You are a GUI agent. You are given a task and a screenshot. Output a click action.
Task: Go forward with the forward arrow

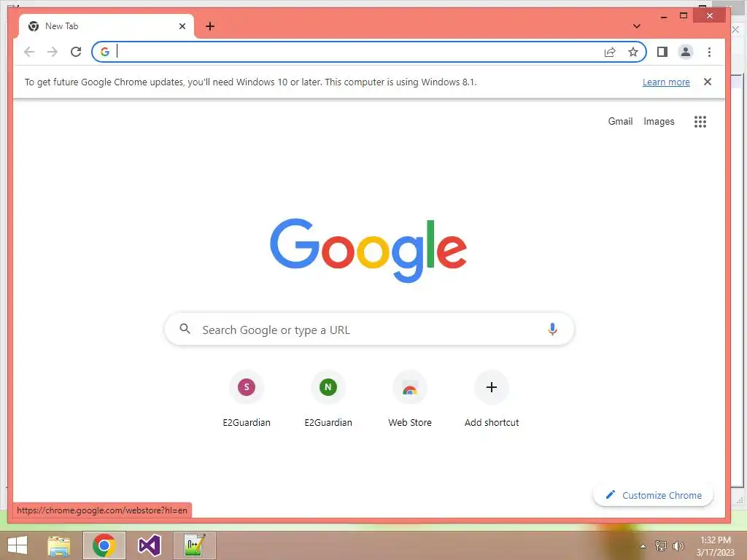pyautogui.click(x=53, y=52)
